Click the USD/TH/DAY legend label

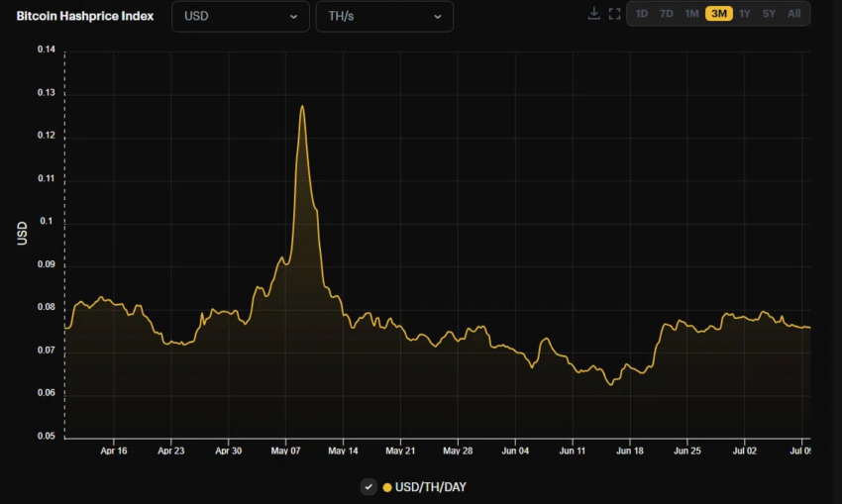tap(430, 487)
